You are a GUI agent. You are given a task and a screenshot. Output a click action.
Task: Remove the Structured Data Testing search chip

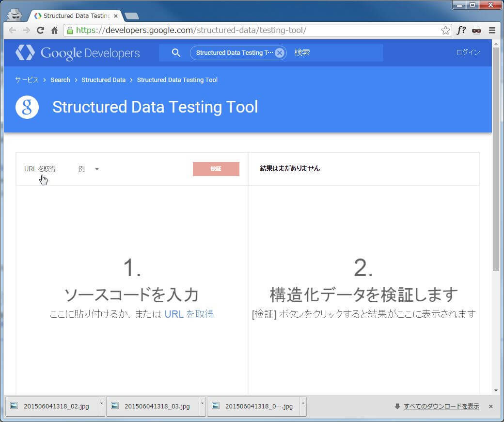279,53
